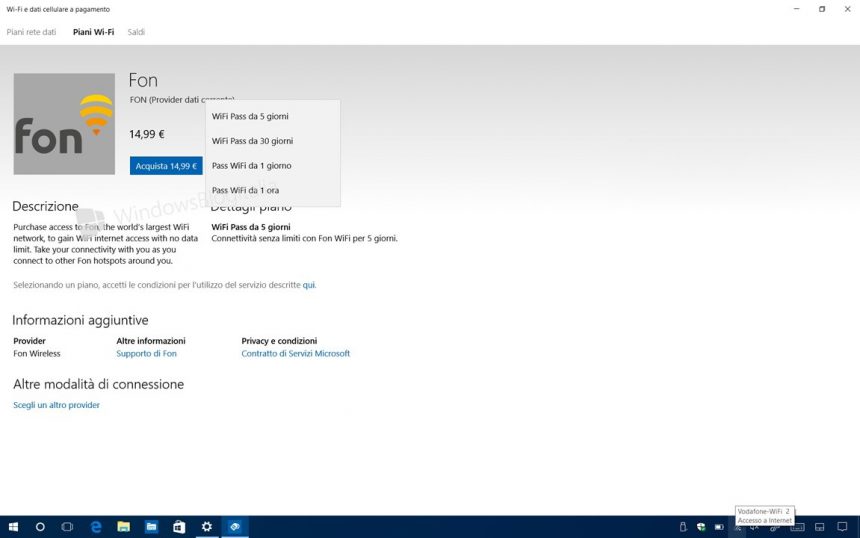Click 'Connettività senza limiti' plan detail text

coord(304,239)
